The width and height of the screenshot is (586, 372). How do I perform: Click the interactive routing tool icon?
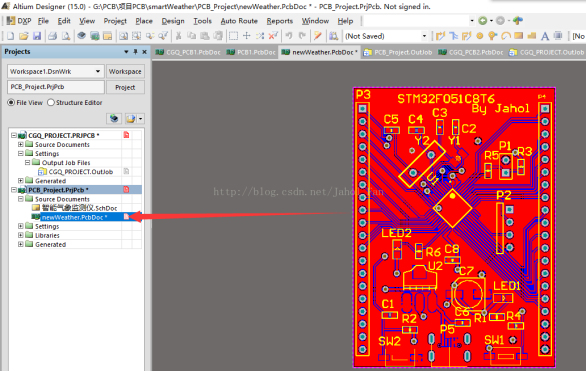tap(441, 36)
